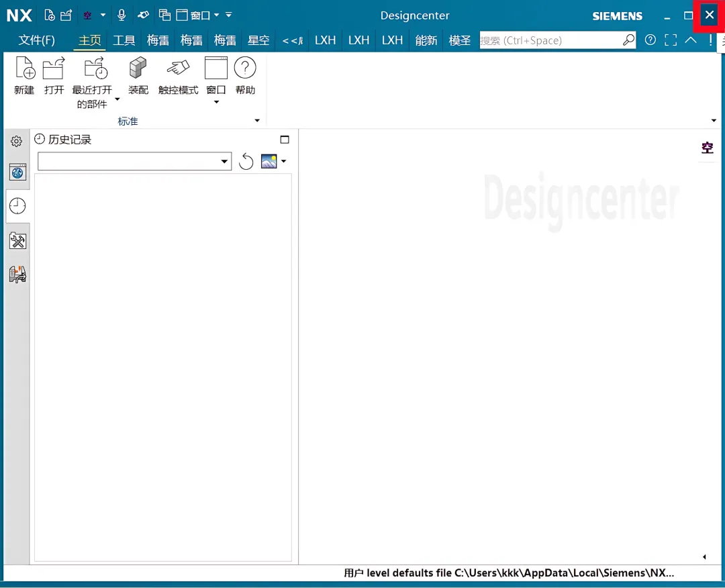This screenshot has width=725, height=588.
Task: Click the small left arrow at the lower right
Action: (x=705, y=557)
